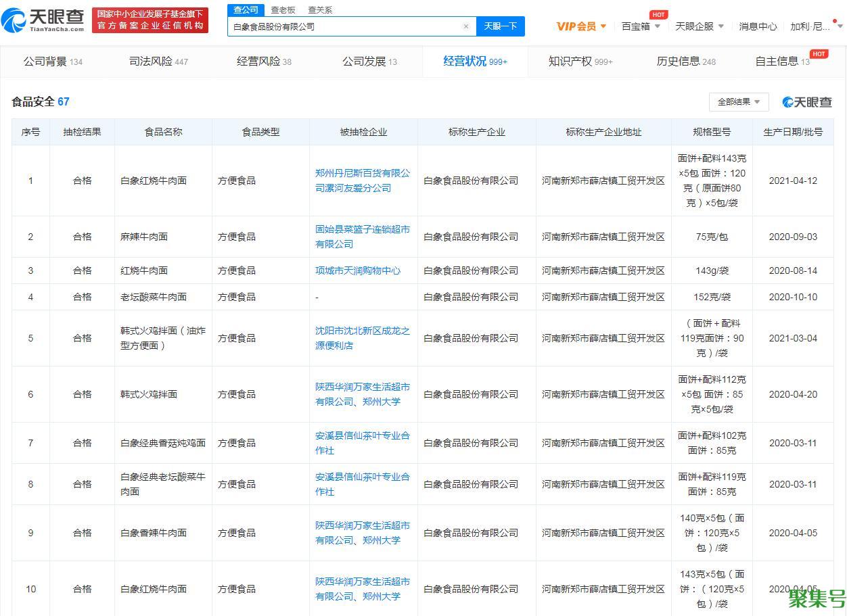Click the 天眼查 watermark icon near 全部结果
Image resolution: width=847 pixels, height=616 pixels.
pos(786,101)
